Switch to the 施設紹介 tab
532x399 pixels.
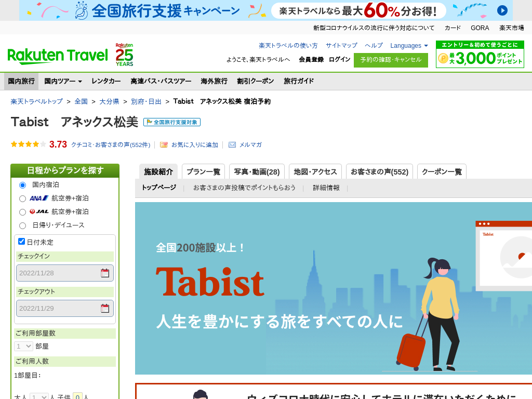tap(158, 171)
